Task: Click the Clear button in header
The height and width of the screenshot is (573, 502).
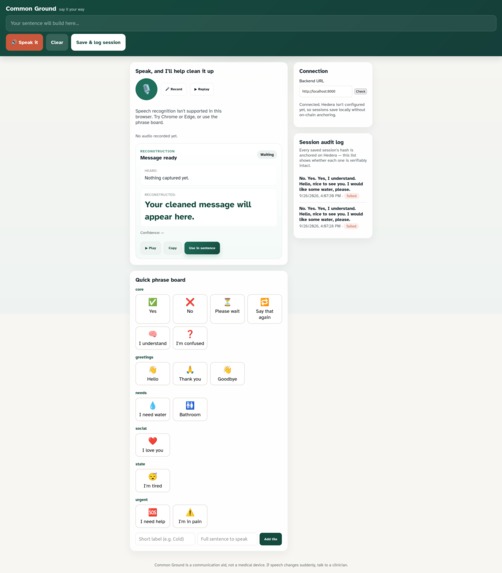Action: (x=57, y=42)
